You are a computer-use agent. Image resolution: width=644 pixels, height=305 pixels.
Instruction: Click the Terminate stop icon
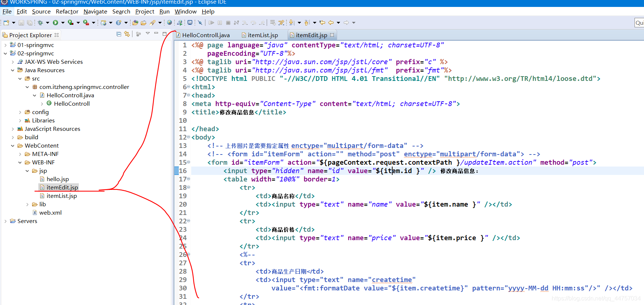coord(228,23)
